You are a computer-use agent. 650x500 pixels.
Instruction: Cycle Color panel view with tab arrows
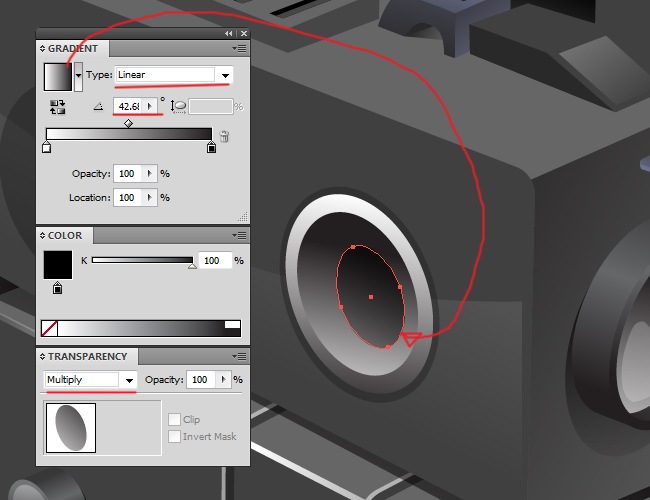(x=42, y=236)
